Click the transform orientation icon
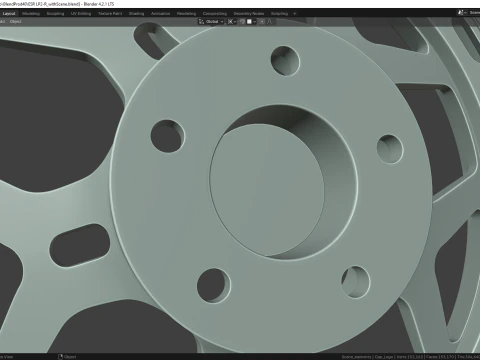Screen dimensions: 480x360 [x=201, y=22]
